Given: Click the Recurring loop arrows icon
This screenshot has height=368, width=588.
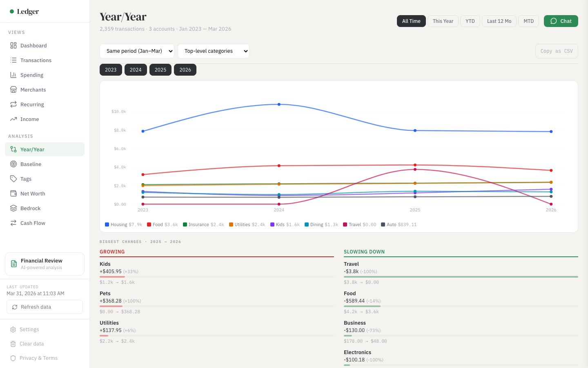Looking at the screenshot, I should [13, 104].
